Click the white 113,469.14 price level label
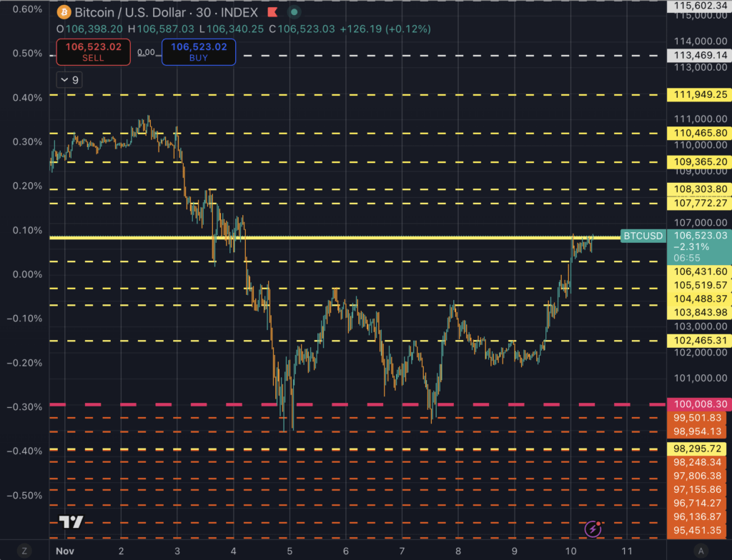 click(x=698, y=55)
